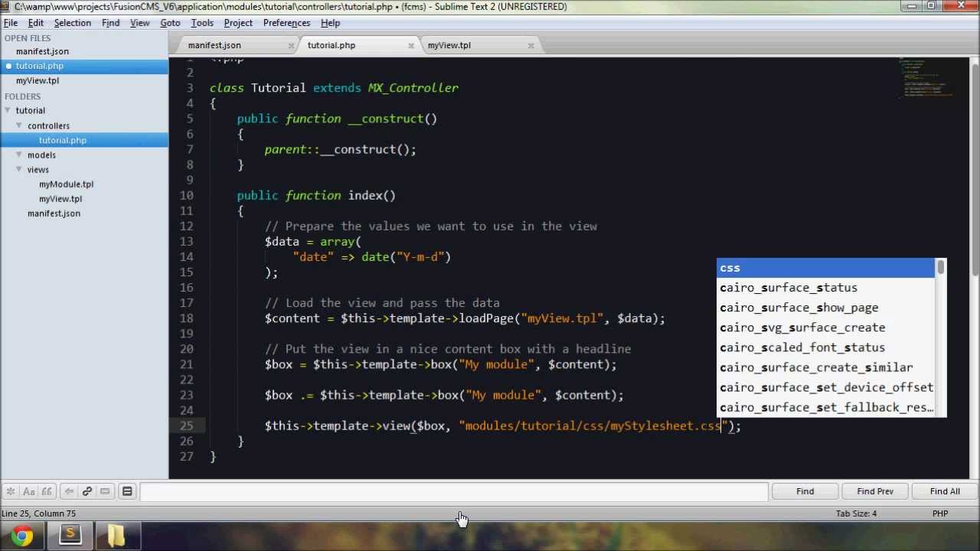This screenshot has height=551, width=980.
Task: Open the Edit menu
Action: (36, 23)
